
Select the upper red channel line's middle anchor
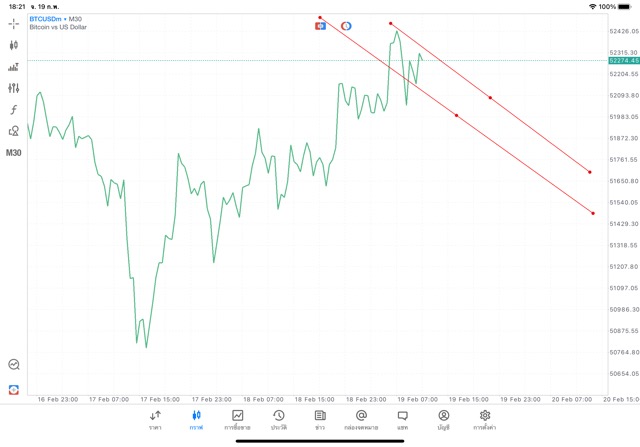(490, 98)
